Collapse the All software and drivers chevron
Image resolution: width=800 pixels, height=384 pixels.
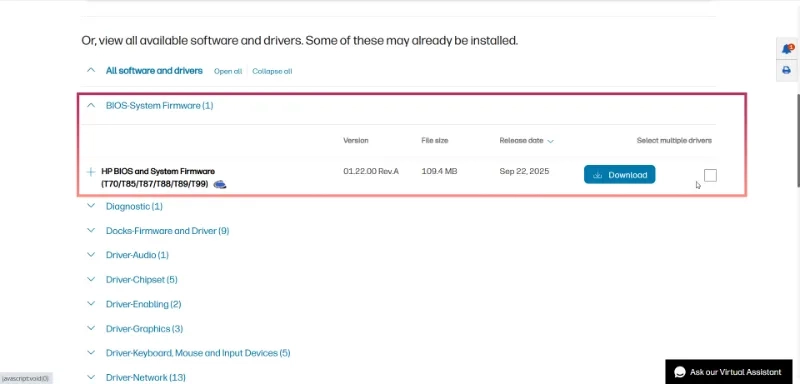click(91, 70)
